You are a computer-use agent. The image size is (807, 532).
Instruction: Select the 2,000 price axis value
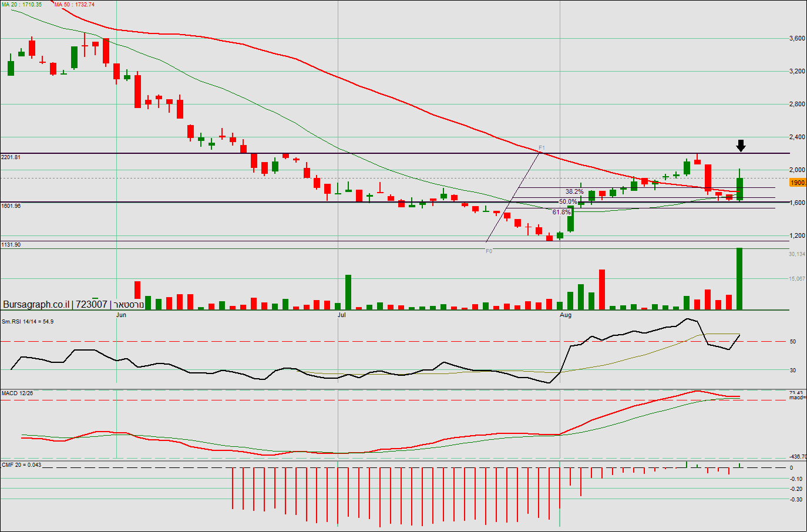798,170
